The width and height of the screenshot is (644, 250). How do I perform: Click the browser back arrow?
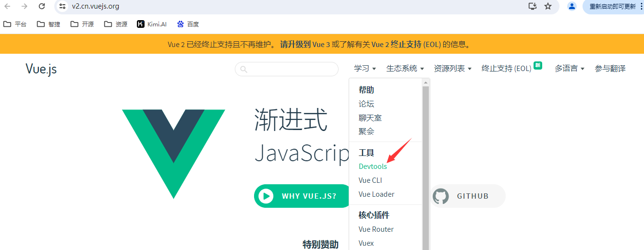pyautogui.click(x=8, y=6)
